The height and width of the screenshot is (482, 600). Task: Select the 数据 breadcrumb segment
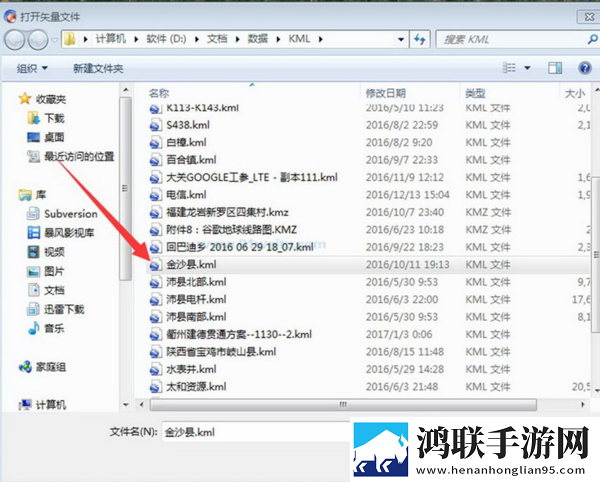258,39
